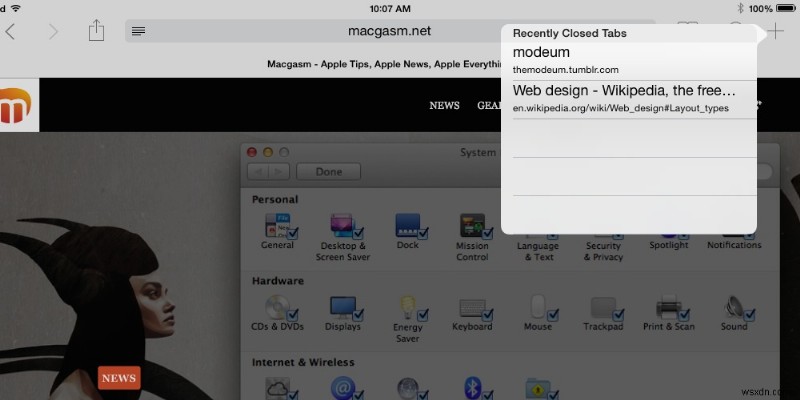Open the NEWS navigation link
The width and height of the screenshot is (800, 400).
coord(444,106)
